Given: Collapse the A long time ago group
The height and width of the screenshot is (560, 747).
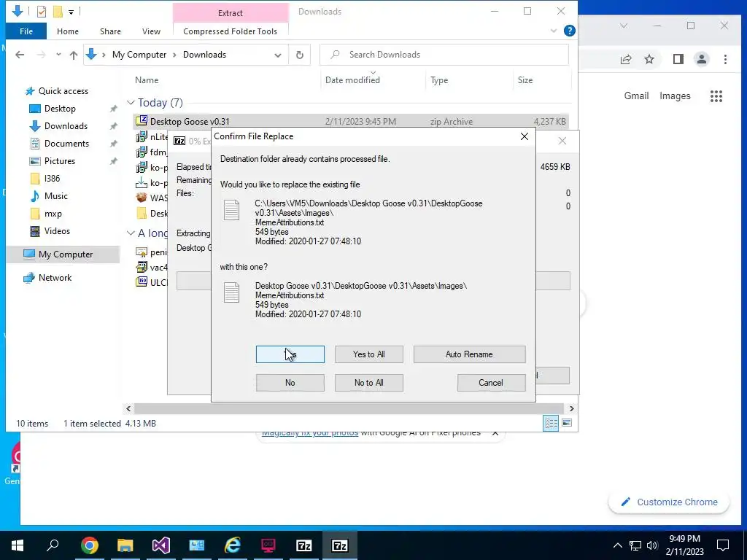Looking at the screenshot, I should [x=131, y=233].
